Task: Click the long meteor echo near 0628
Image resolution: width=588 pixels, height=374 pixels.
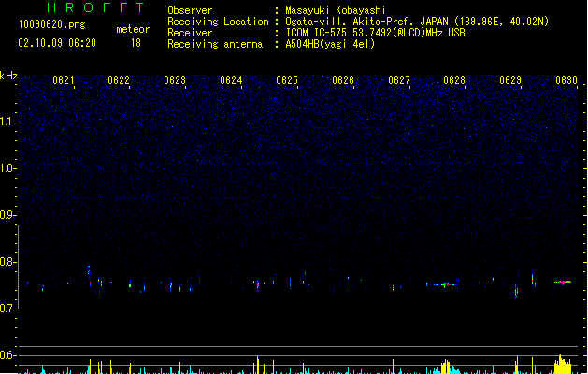Action: point(442,285)
